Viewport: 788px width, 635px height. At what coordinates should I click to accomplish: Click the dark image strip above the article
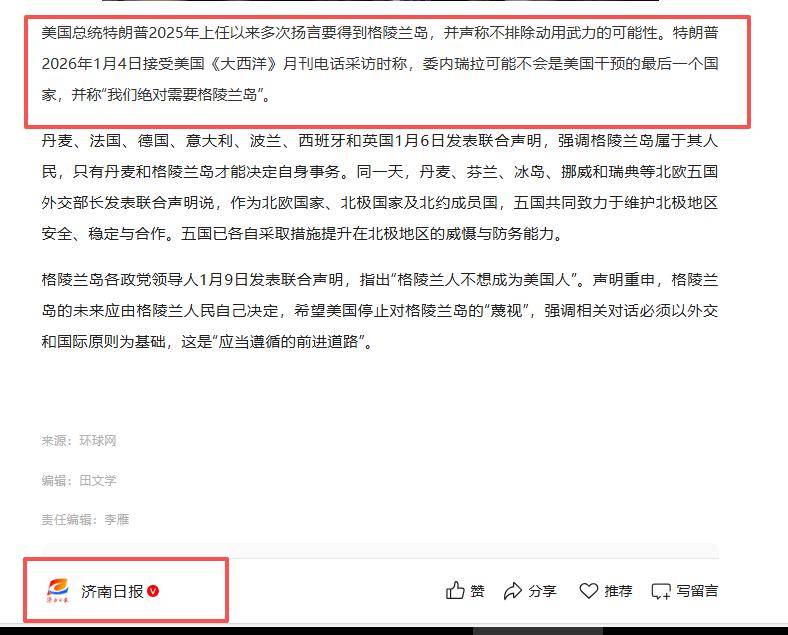380,1
